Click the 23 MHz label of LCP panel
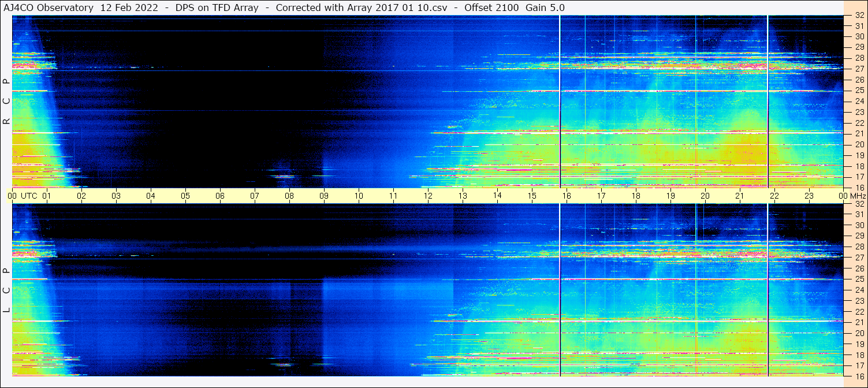The height and width of the screenshot is (388, 868). tap(859, 301)
